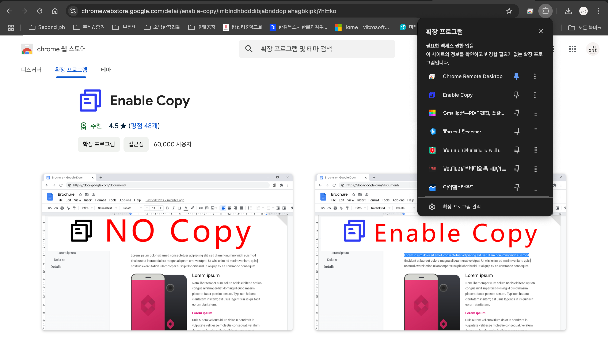608x364 pixels.
Task: Switch to the 테마 tab
Action: (106, 70)
